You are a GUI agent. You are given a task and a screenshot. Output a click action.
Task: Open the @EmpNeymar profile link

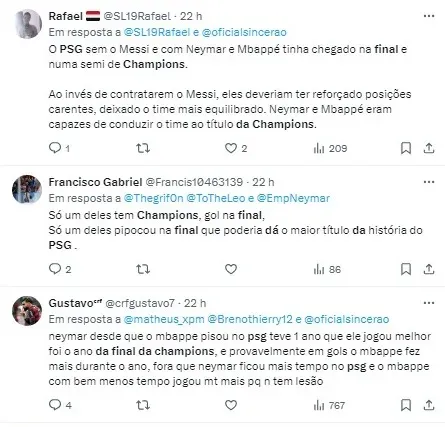293,198
